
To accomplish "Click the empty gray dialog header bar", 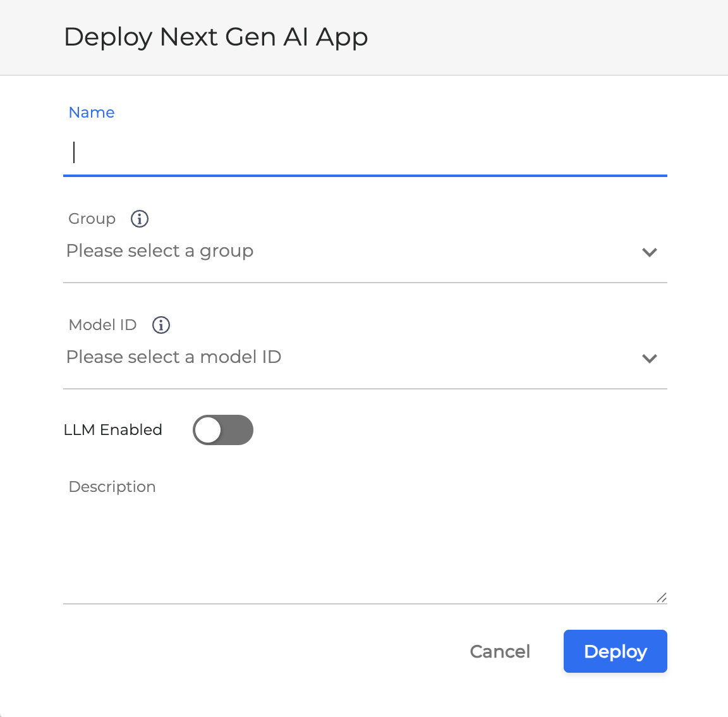I will (x=543, y=37).
